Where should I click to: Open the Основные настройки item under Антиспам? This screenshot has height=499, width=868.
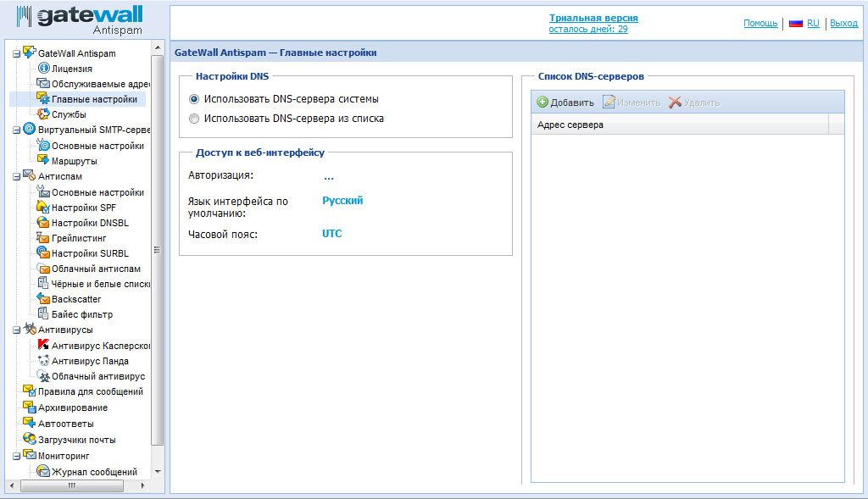pos(97,192)
